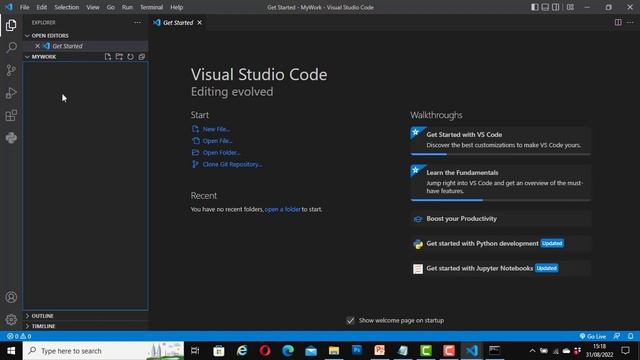The width and height of the screenshot is (640, 360).
Task: Click the taskbar clock showing 15:18
Action: (x=599, y=351)
